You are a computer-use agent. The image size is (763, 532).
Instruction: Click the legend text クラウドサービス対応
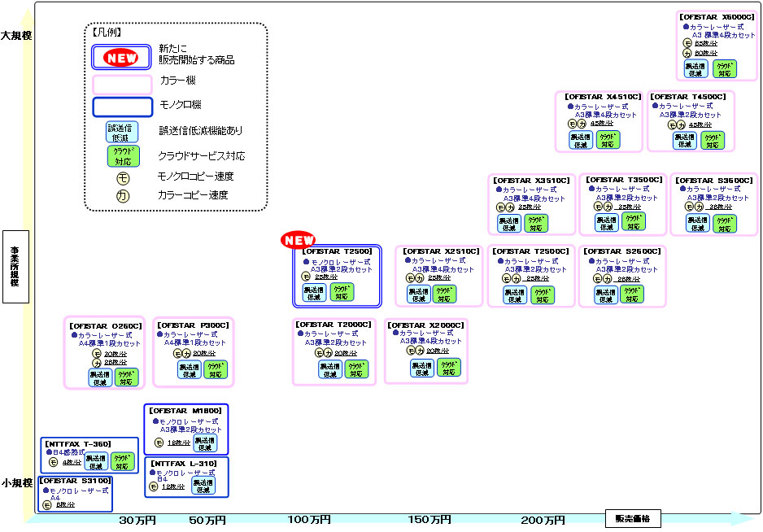[x=202, y=156]
